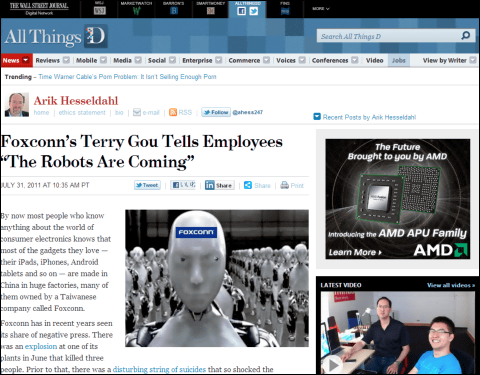The image size is (480, 375).
Task: Click the Print printer icon
Action: coord(284,185)
